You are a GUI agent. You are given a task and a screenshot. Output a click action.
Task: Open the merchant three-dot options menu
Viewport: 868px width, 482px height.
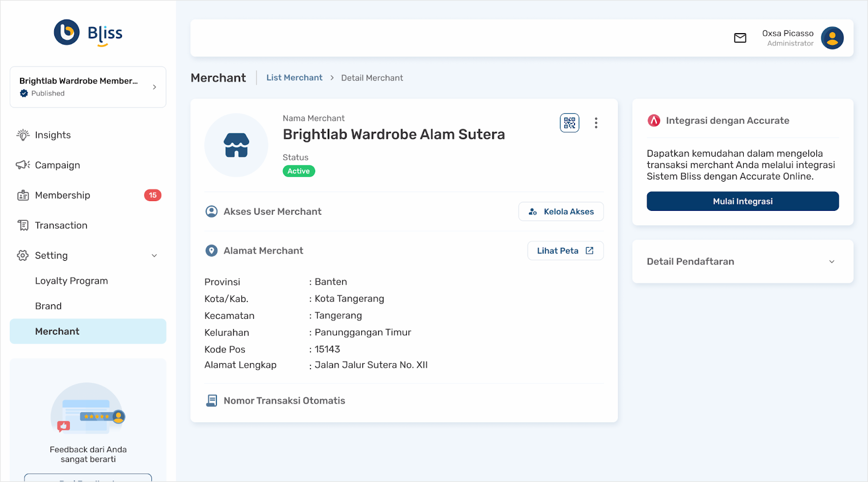(x=596, y=123)
